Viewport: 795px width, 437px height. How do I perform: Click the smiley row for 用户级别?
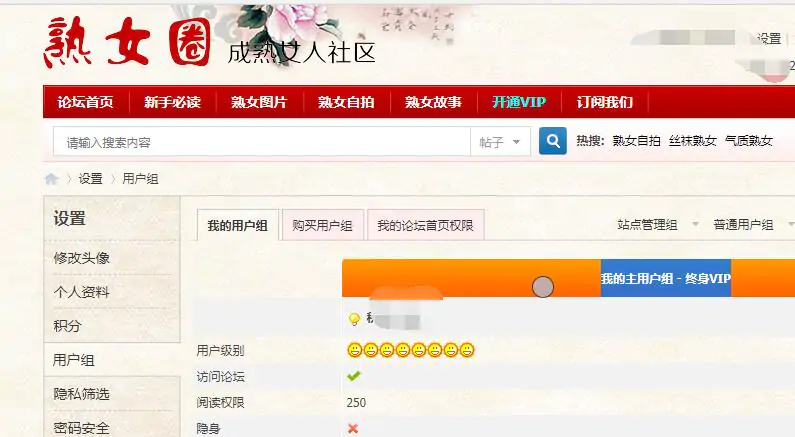[x=411, y=350]
